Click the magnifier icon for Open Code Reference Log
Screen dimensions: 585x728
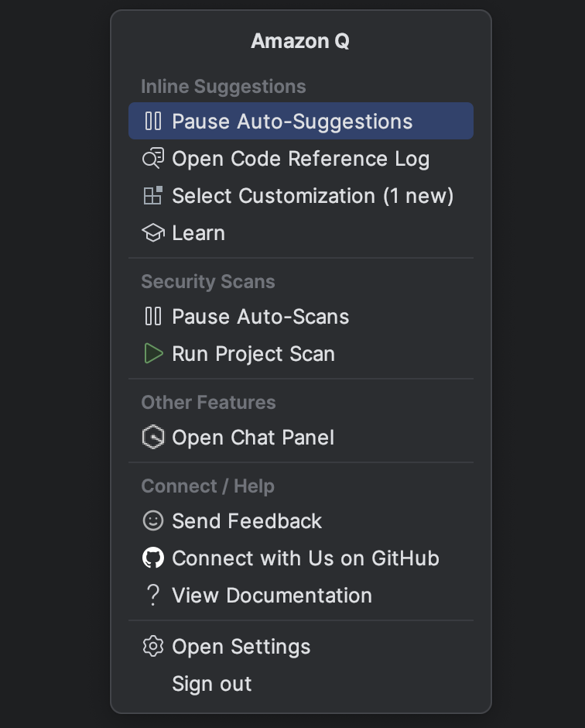coord(153,158)
